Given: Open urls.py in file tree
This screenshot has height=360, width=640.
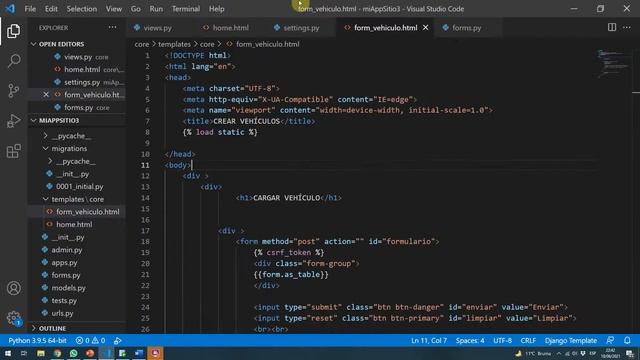Looking at the screenshot, I should coord(62,313).
